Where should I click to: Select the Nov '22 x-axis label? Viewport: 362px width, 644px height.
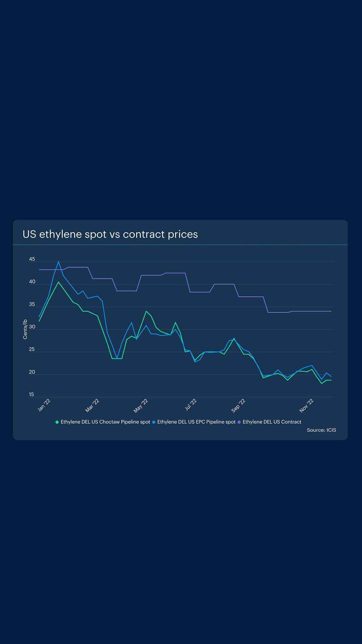pos(307,405)
